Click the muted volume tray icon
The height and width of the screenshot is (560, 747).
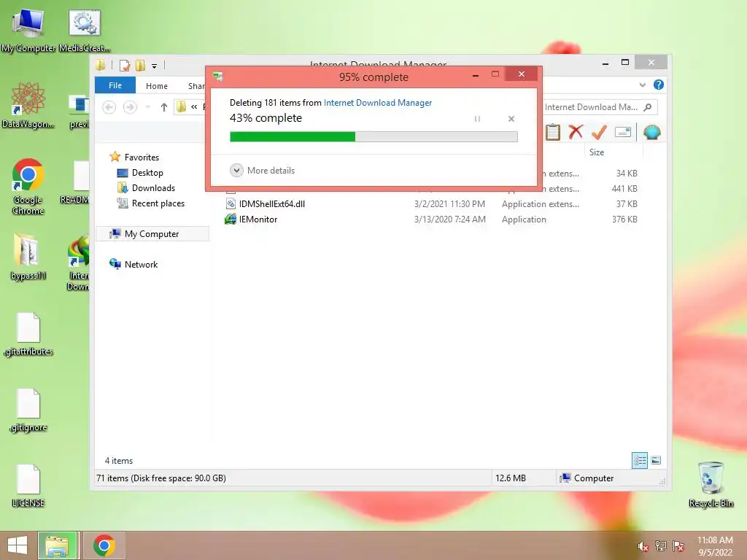click(x=643, y=546)
